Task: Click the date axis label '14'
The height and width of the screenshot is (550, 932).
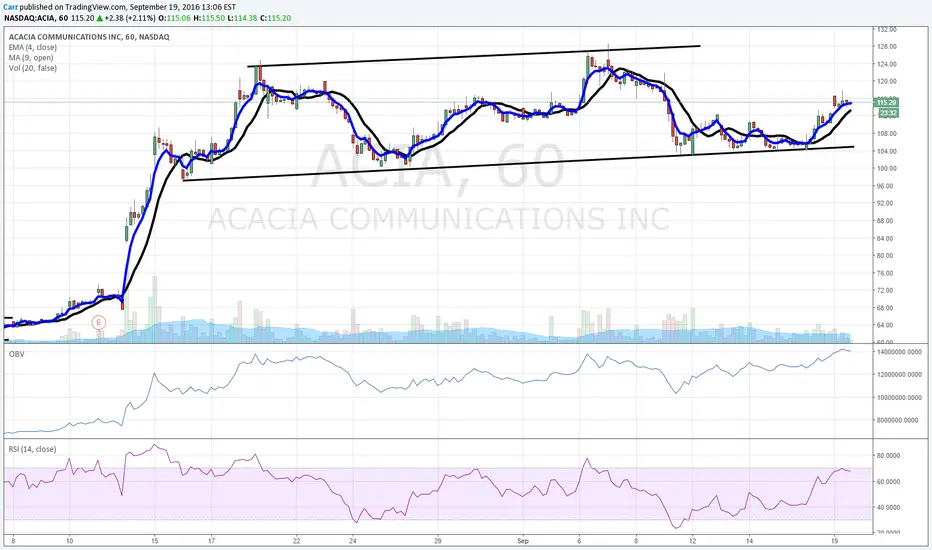Action: [750, 541]
